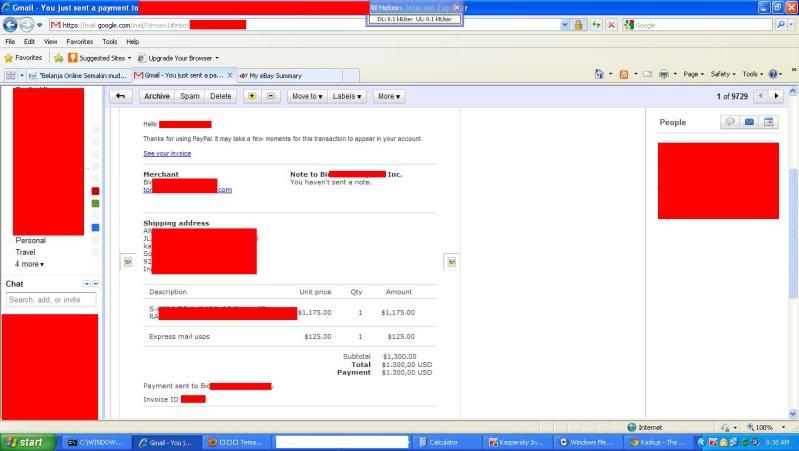Screen dimensions: 799x451
Task: Select the Personal label
Action: (x=31, y=241)
